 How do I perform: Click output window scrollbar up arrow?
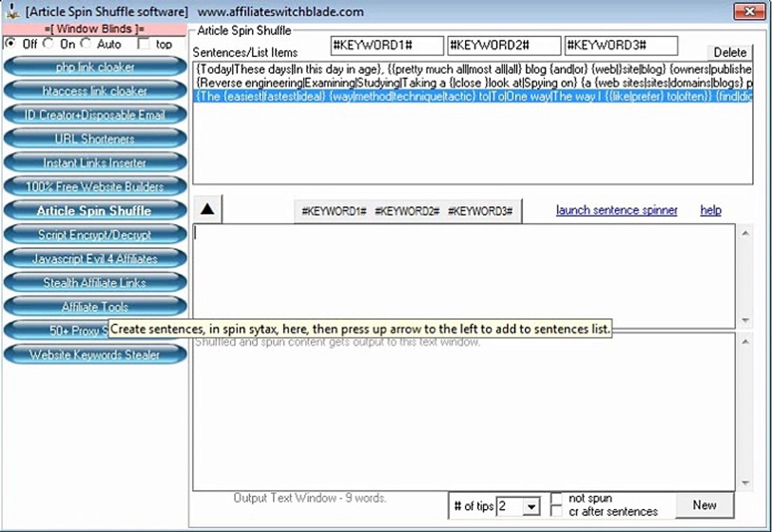point(745,341)
